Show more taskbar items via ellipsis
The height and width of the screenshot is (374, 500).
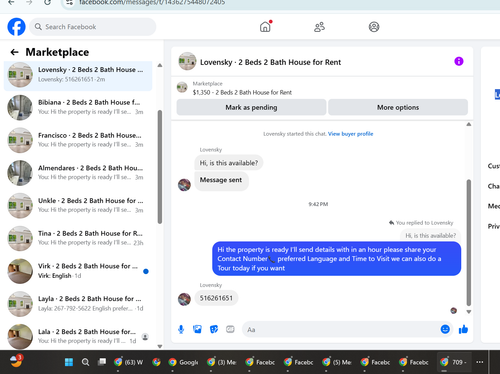(480, 362)
